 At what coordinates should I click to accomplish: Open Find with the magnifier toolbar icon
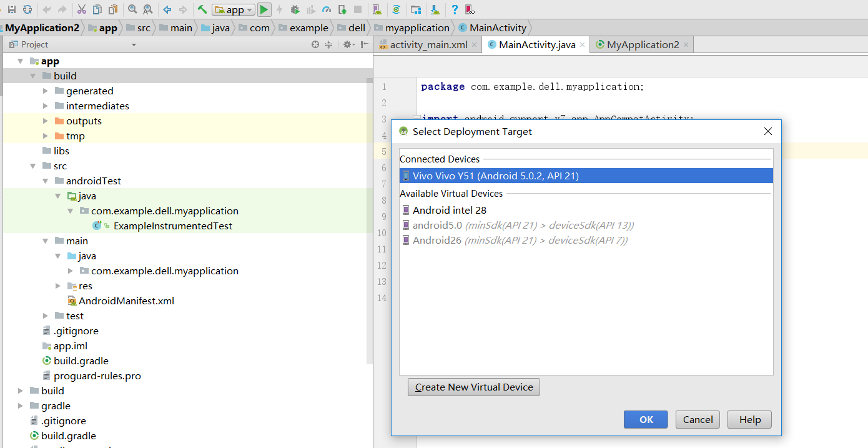(x=132, y=9)
